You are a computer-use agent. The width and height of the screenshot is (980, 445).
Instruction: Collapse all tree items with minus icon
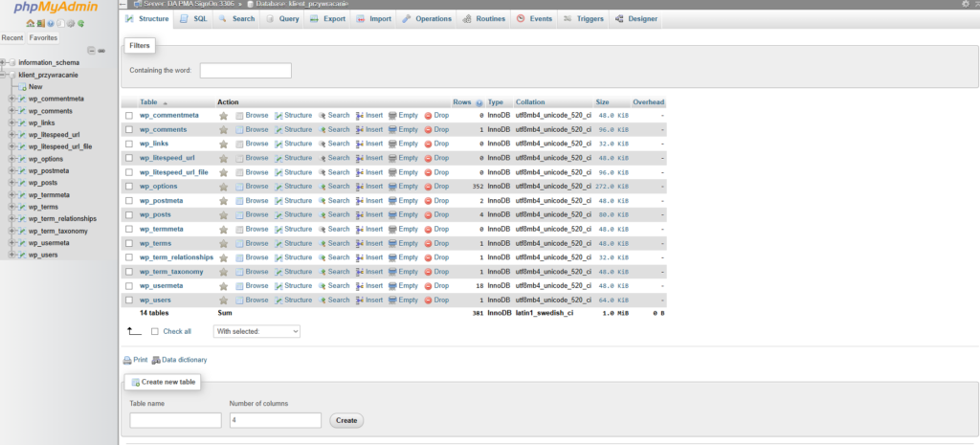coord(90,50)
